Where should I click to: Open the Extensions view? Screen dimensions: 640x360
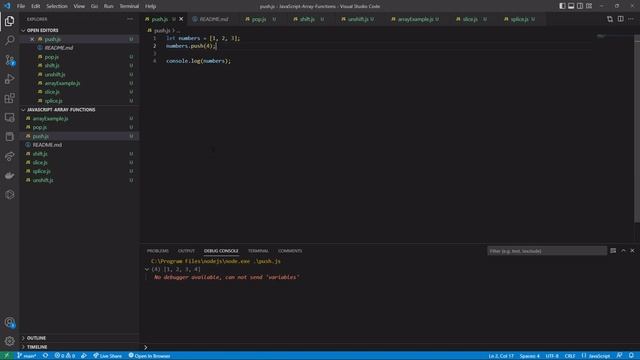click(9, 98)
